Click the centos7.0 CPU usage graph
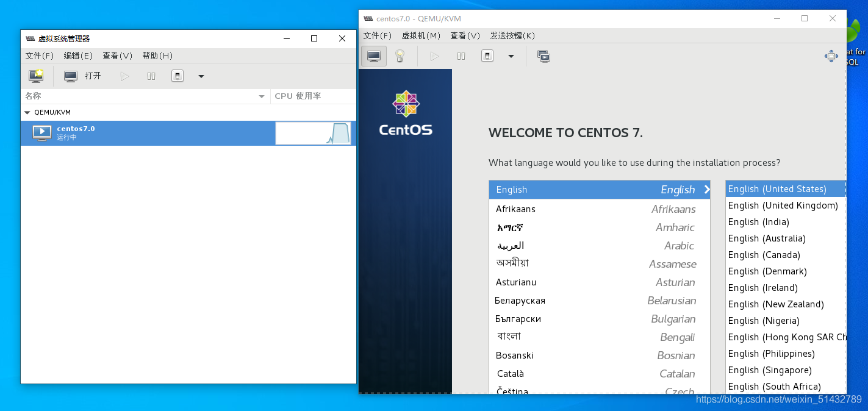Viewport: 868px width, 411px height. coord(314,133)
